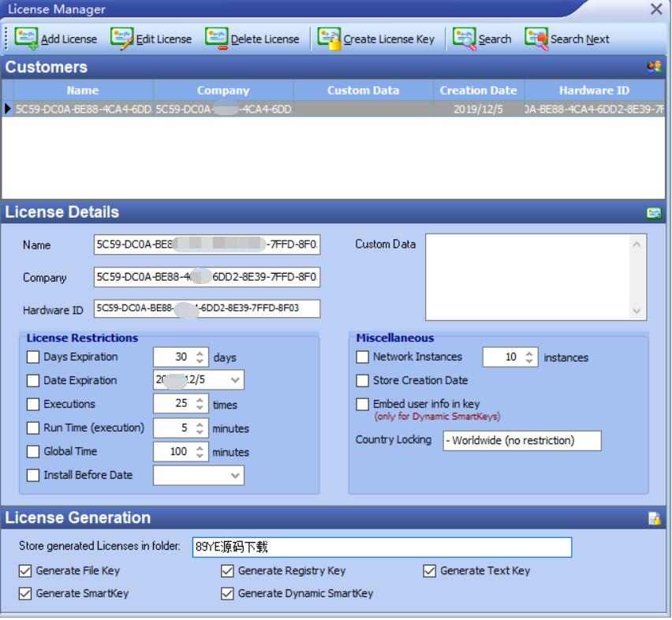This screenshot has height=620, width=672.
Task: Click the Search magnifier icon
Action: click(x=465, y=39)
